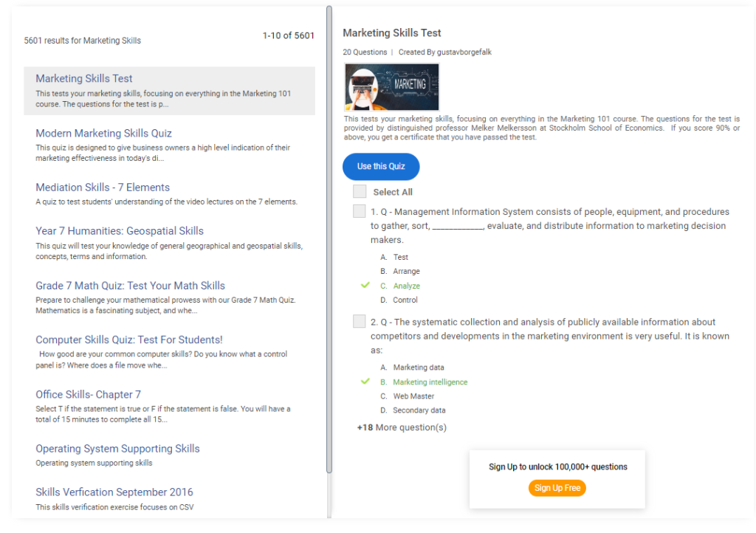Screen dimensions: 756x533
Task: Choose Computer Skills Quiz: Test For Students
Action: tap(129, 340)
